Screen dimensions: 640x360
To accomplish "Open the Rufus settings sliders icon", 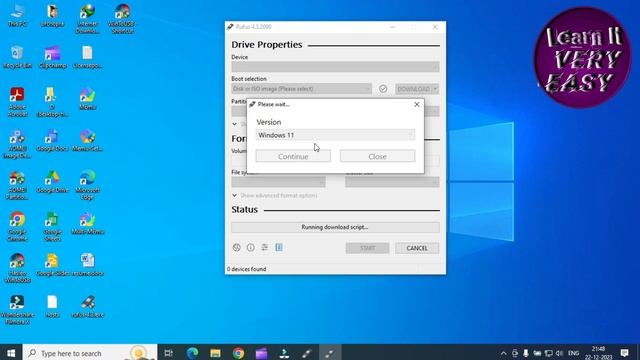I will 265,247.
